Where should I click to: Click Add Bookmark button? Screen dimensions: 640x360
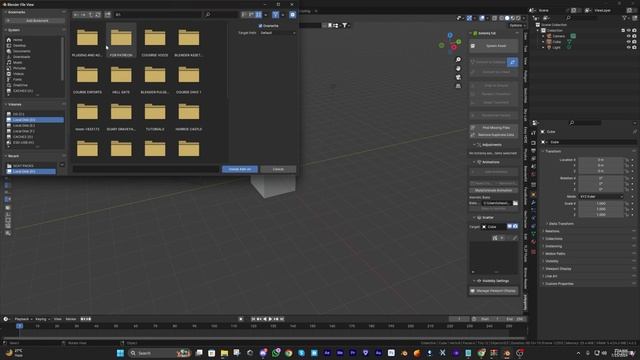(x=35, y=20)
